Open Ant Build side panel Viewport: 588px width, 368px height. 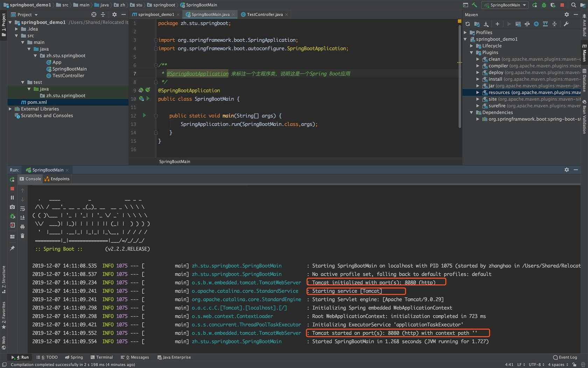(584, 25)
